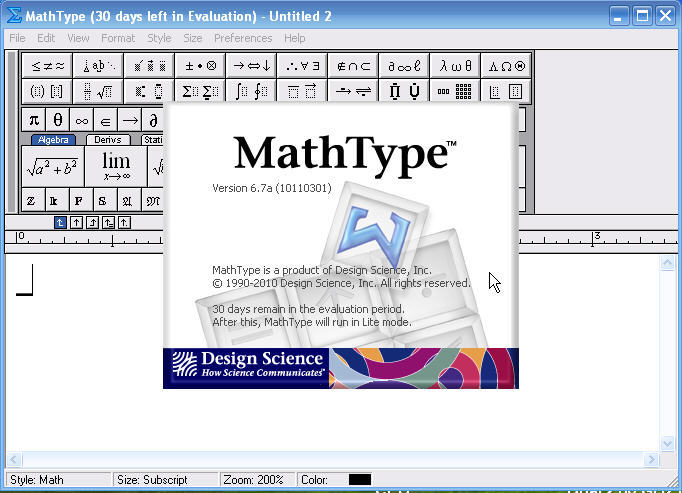Open the File menu
Viewport: 682px width, 493px height.
point(17,38)
